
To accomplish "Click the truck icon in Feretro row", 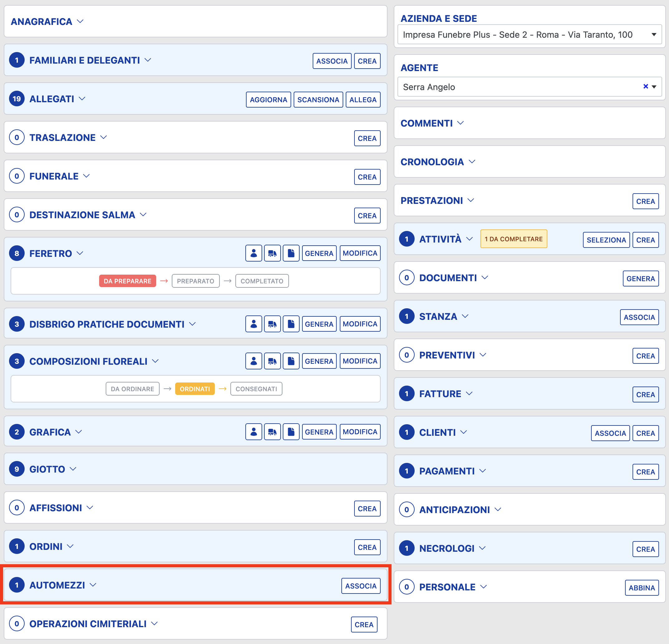I will 272,253.
